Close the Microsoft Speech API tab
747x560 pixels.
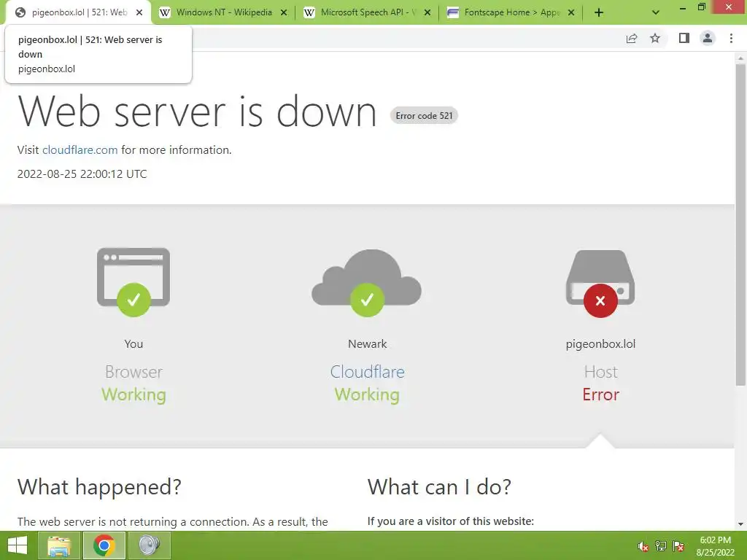tap(427, 12)
